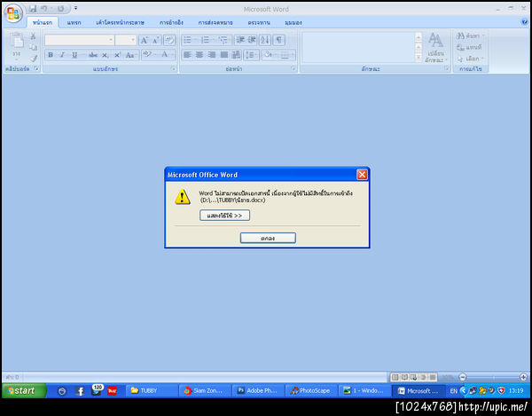Click the text highlight color icon
This screenshot has width=532, height=416.
tap(147, 54)
